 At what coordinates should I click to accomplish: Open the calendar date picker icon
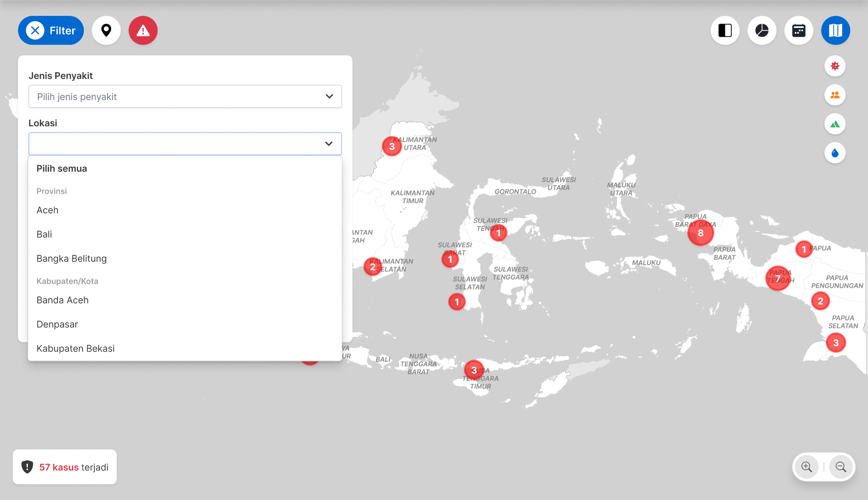click(x=798, y=31)
